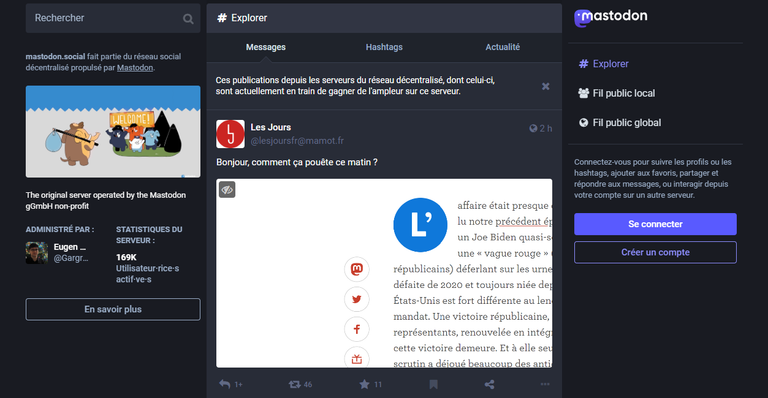Image resolution: width=768 pixels, height=398 pixels.
Task: Open the Eugen admin account link
Action: 72,253
